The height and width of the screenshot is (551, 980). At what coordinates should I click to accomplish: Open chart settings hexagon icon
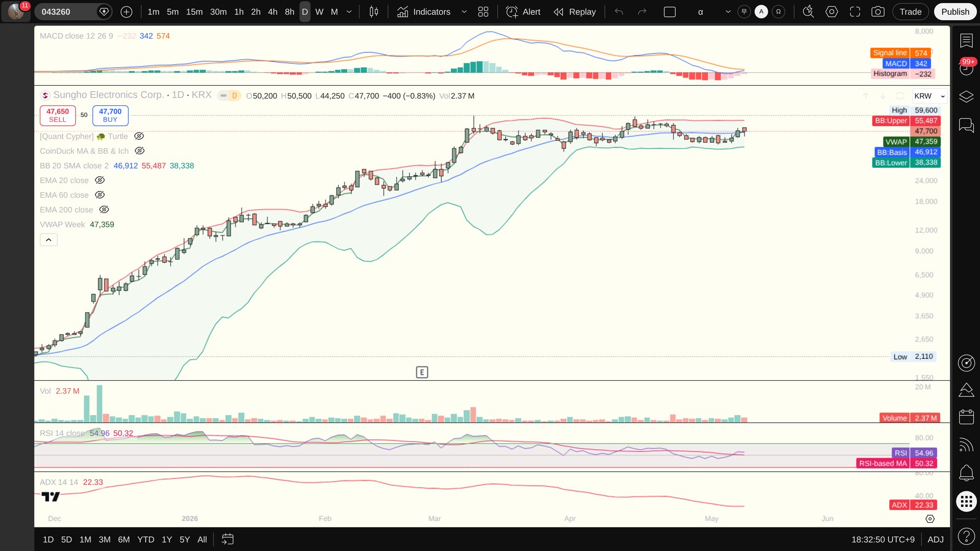tap(832, 12)
